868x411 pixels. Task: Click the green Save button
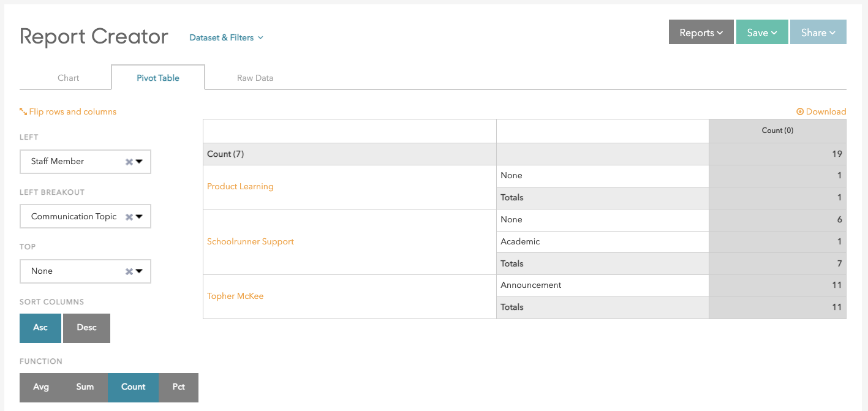(x=761, y=32)
